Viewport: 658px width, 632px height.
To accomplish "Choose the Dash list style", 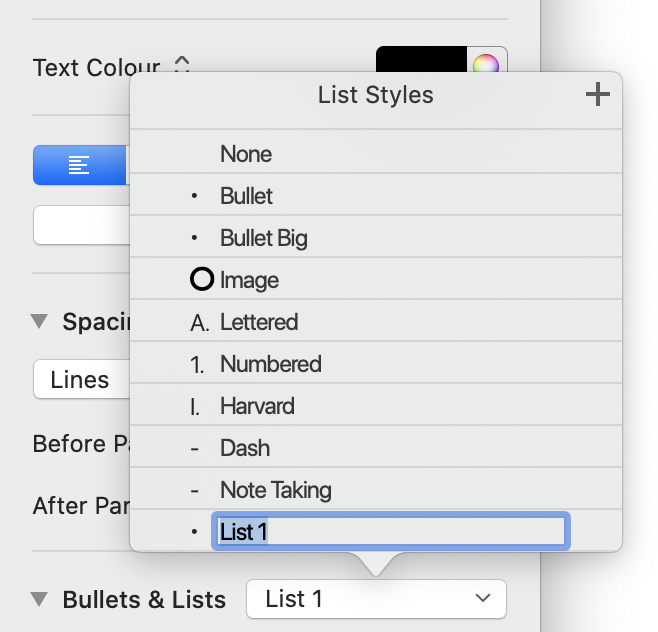I will 245,448.
